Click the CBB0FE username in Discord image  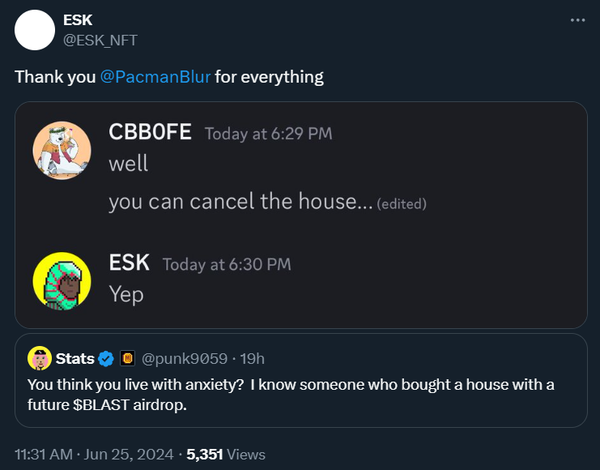point(150,134)
